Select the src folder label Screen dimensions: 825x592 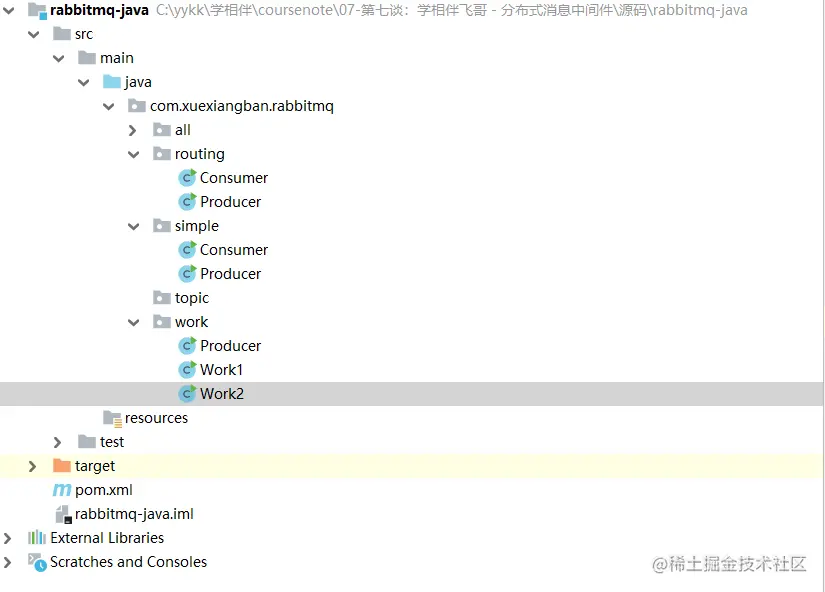[x=84, y=34]
